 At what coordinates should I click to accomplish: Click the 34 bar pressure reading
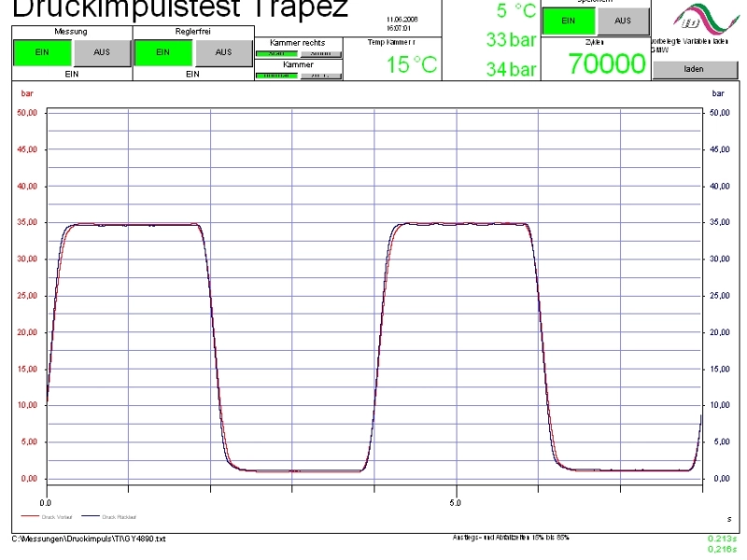tap(511, 69)
